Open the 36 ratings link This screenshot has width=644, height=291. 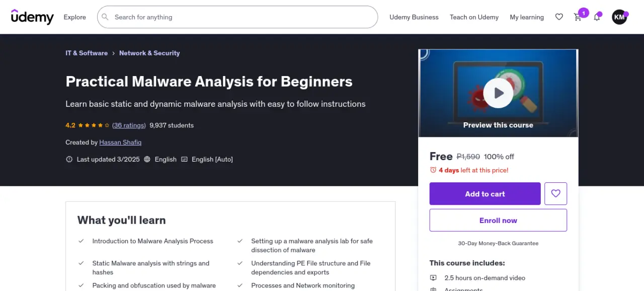click(x=129, y=125)
